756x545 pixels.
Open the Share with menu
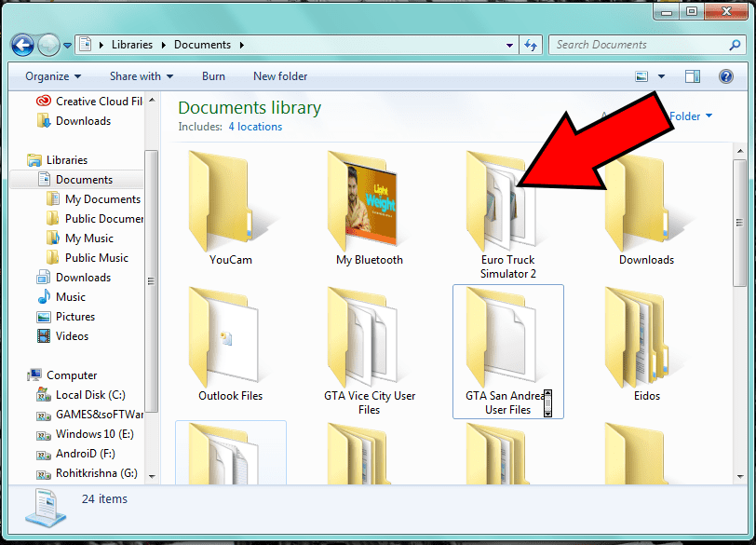142,76
